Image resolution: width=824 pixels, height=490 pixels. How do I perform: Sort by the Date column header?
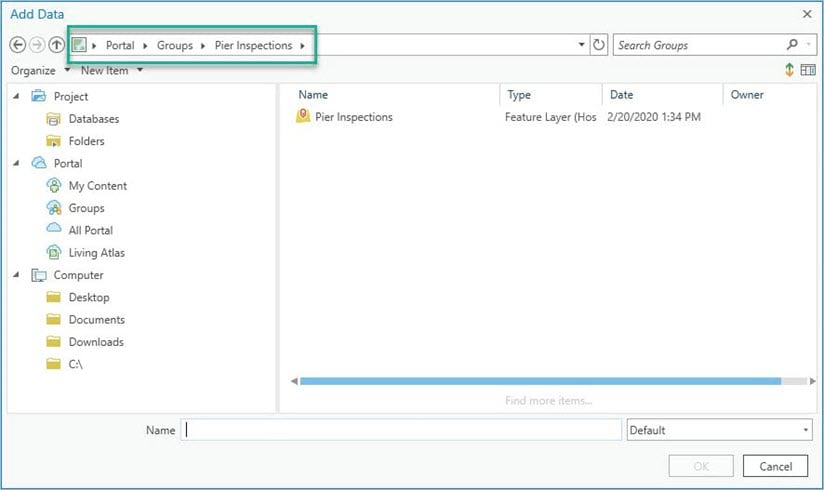[x=622, y=95]
